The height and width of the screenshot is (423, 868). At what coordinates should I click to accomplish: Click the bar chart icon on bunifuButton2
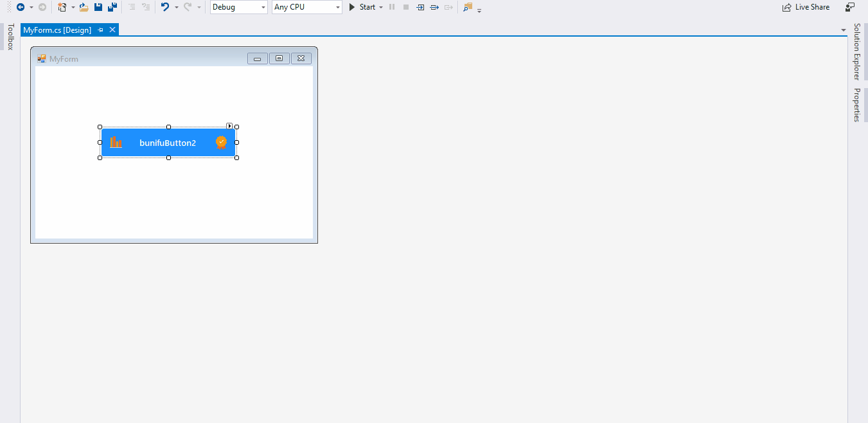(x=116, y=142)
